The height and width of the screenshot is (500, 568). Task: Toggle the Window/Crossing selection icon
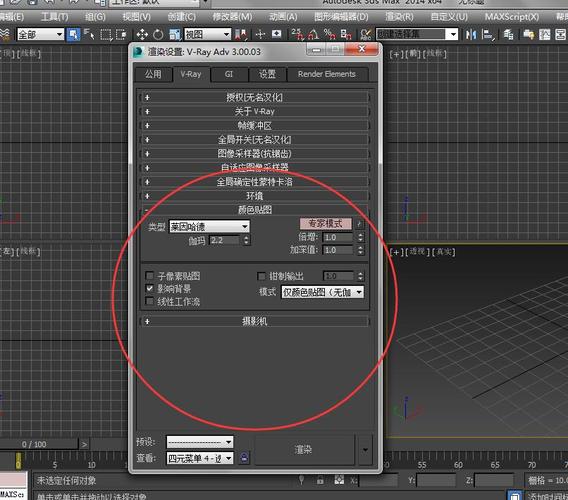tap(120, 34)
